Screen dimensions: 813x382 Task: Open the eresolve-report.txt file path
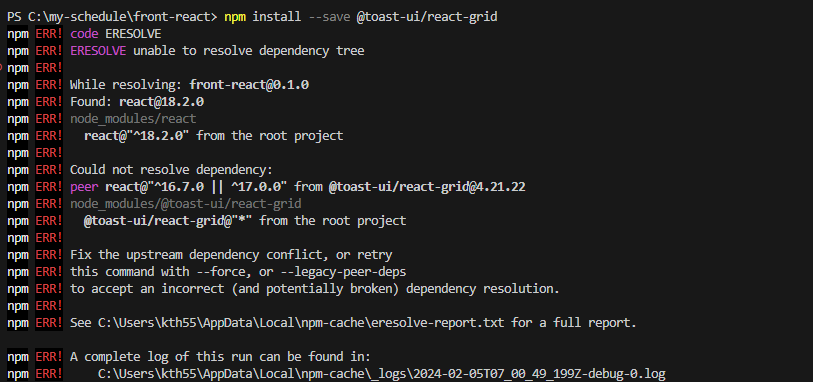pyautogui.click(x=301, y=323)
